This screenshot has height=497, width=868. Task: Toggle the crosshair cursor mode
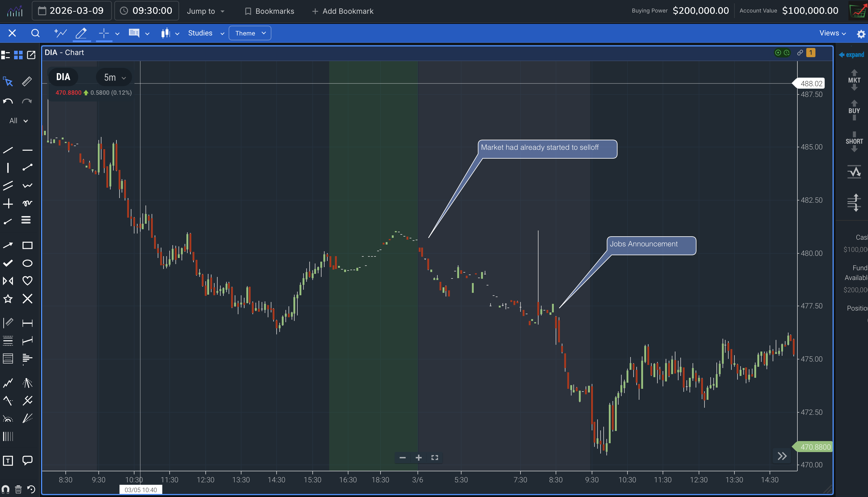pyautogui.click(x=103, y=33)
